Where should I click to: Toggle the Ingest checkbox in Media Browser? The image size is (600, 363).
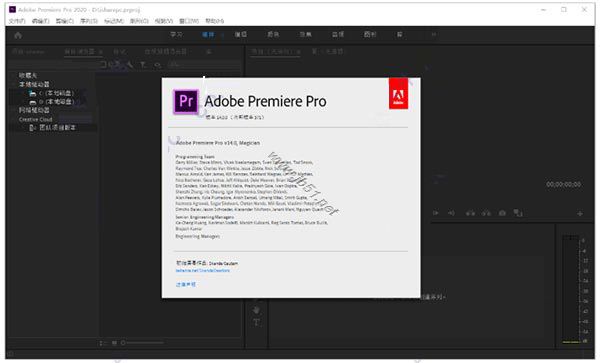pyautogui.click(x=103, y=65)
